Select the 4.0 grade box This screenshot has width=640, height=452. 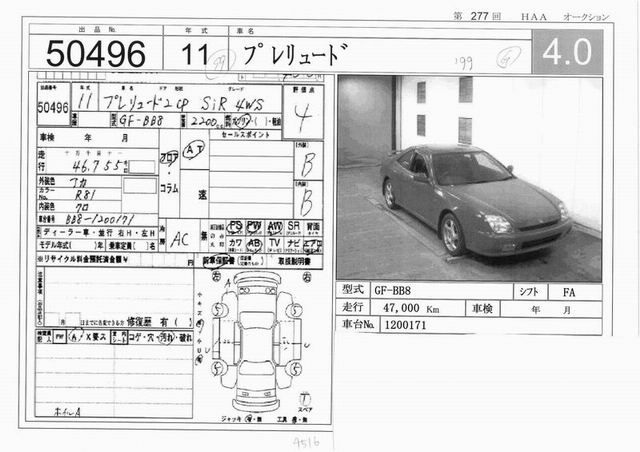pos(567,52)
